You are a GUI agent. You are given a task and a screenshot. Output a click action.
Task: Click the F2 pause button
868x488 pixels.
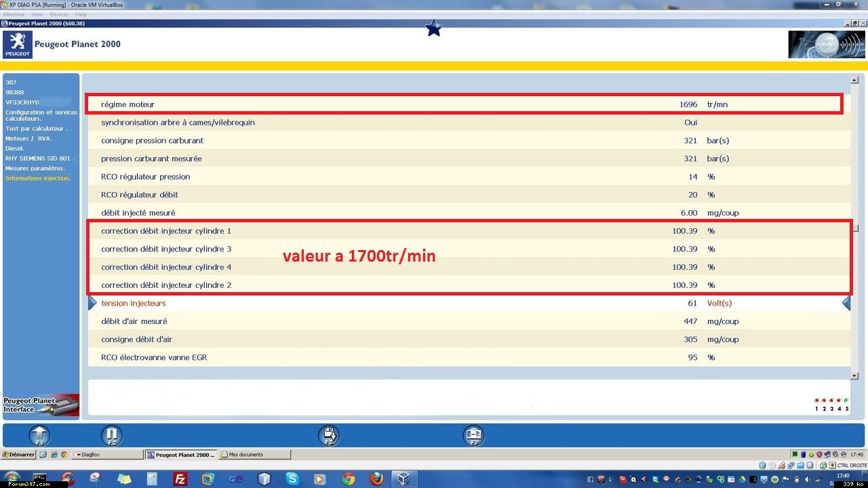(112, 435)
